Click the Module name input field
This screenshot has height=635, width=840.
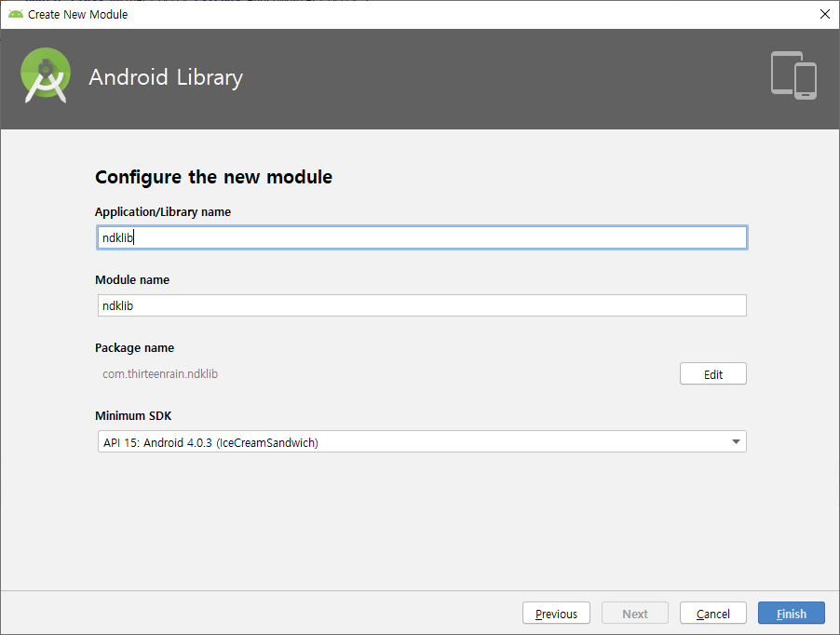pos(422,305)
